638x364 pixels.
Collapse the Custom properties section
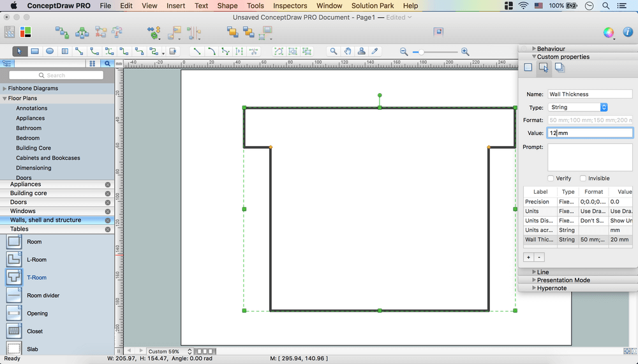tap(534, 57)
